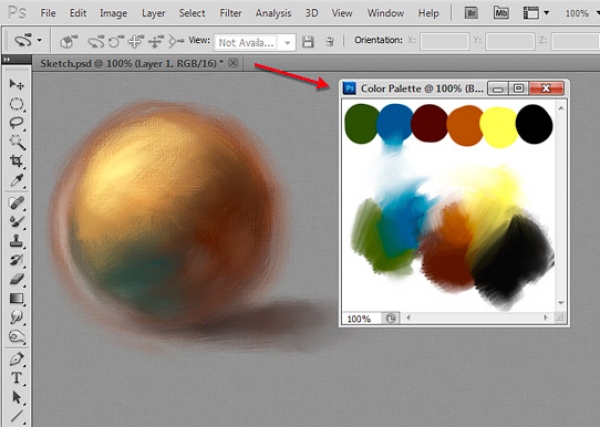
Task: Pick the dark red swatch in Color Palette window
Action: click(x=429, y=123)
